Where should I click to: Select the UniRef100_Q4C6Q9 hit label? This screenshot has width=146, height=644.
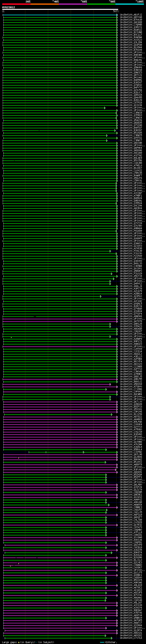tap(131, 22)
